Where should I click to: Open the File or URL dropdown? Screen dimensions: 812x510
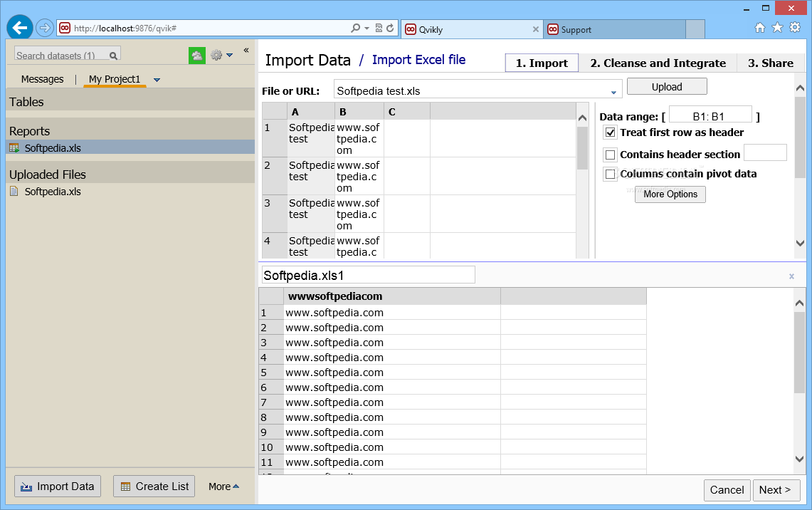pyautogui.click(x=613, y=93)
